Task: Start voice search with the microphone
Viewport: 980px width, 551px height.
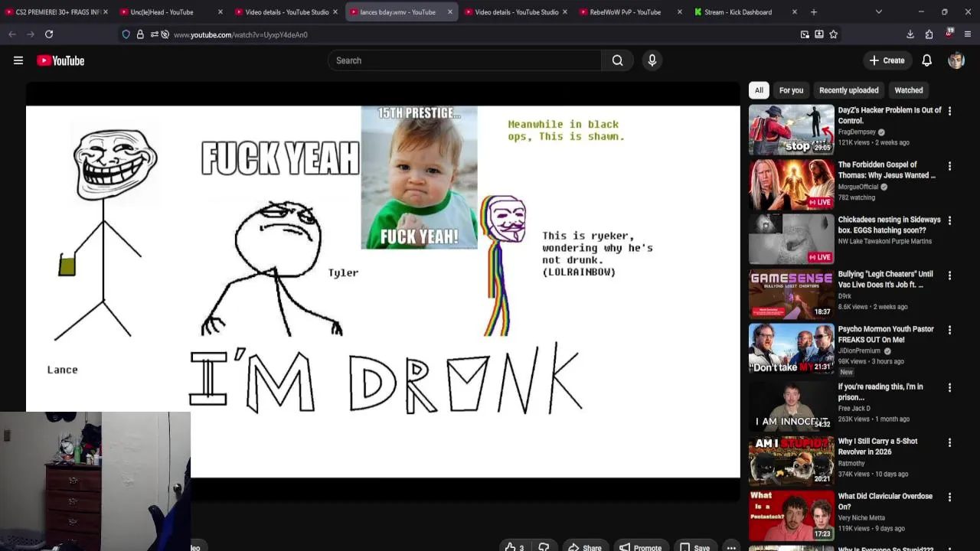Action: click(652, 60)
